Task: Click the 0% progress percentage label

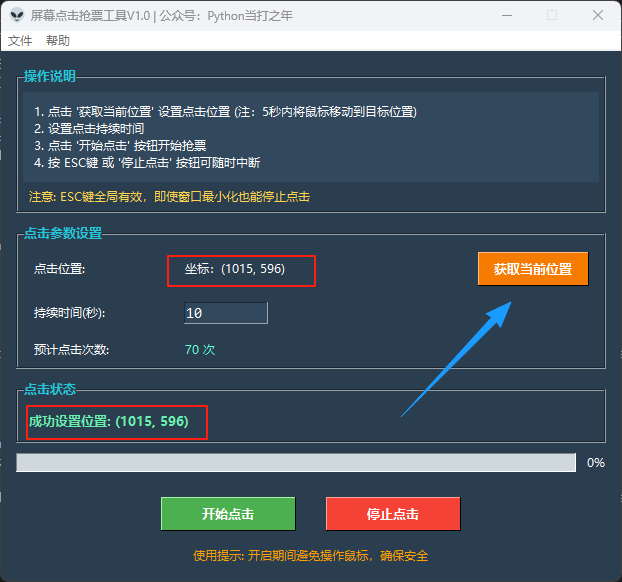Action: (x=596, y=463)
